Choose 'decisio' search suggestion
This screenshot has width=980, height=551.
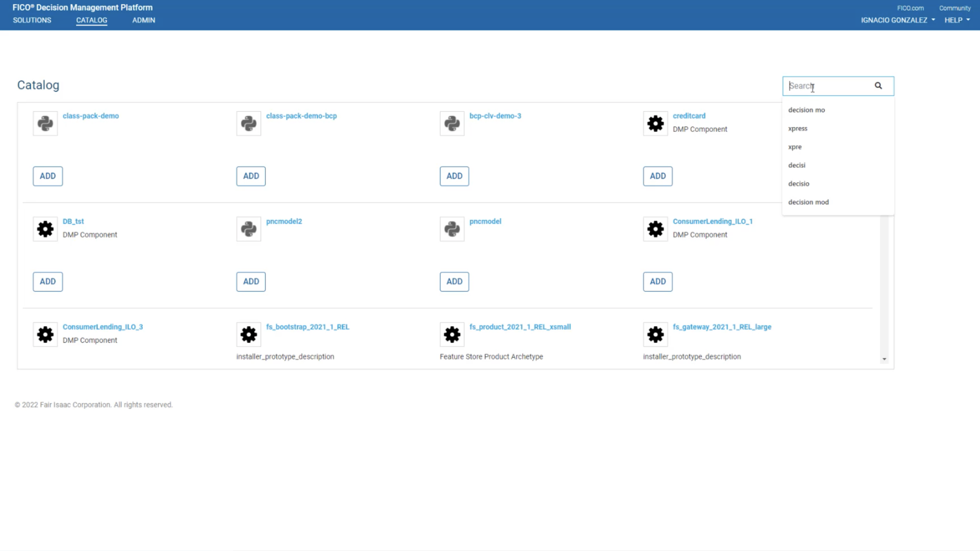pyautogui.click(x=838, y=183)
